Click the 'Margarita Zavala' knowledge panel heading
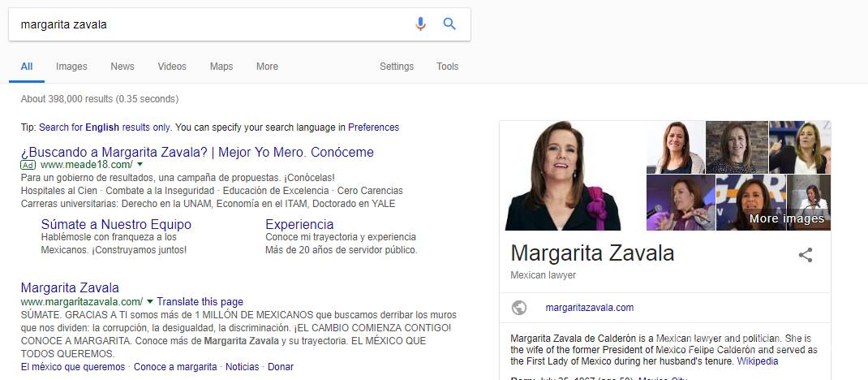868x380 pixels. click(592, 253)
